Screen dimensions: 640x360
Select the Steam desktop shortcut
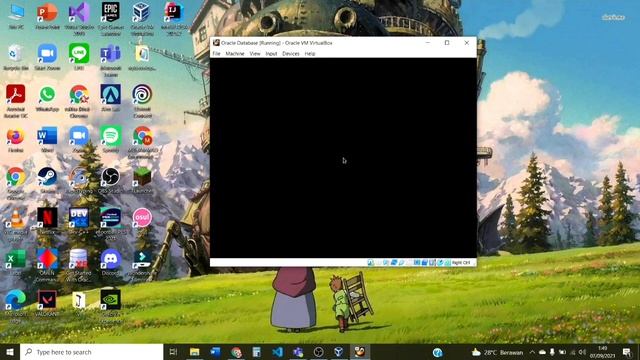[47, 180]
